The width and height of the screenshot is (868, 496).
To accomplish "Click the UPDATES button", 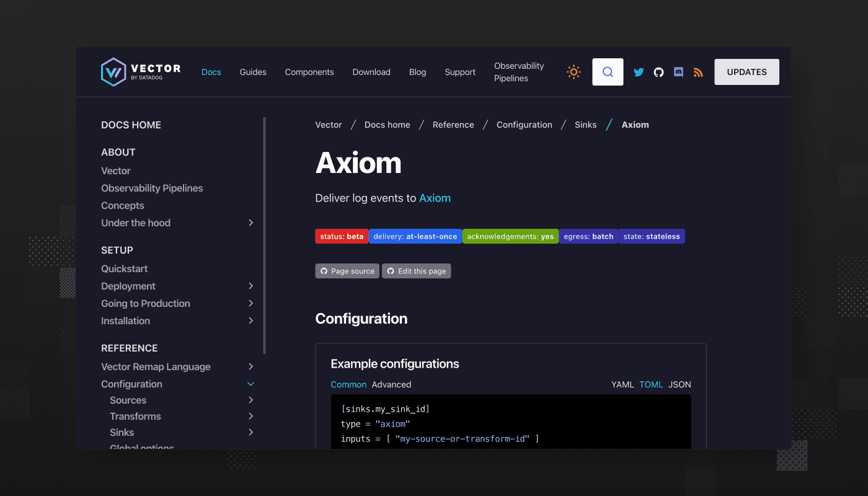I will coord(746,71).
